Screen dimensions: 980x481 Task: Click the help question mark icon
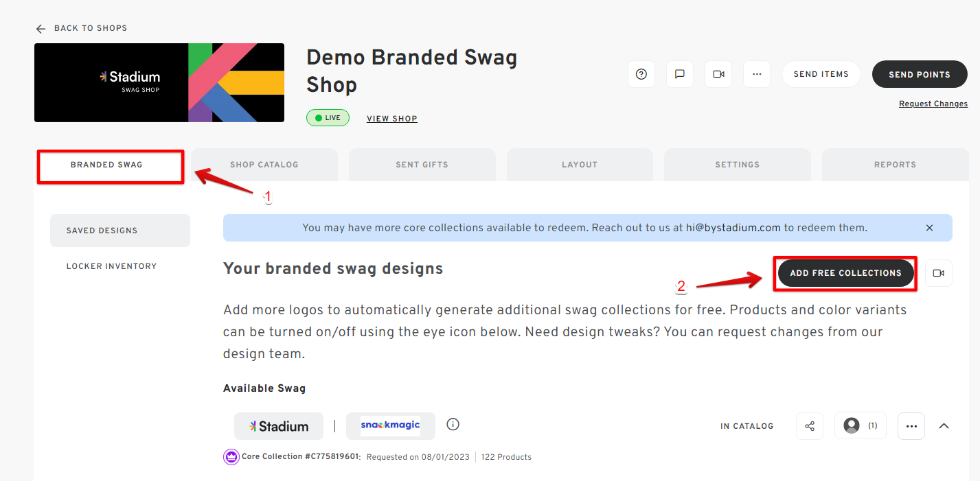point(641,74)
